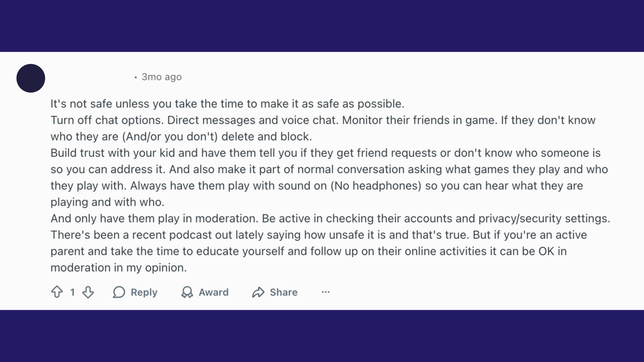This screenshot has width=644, height=362.
Task: Downvote the comment with the down arrow
Action: (x=88, y=292)
